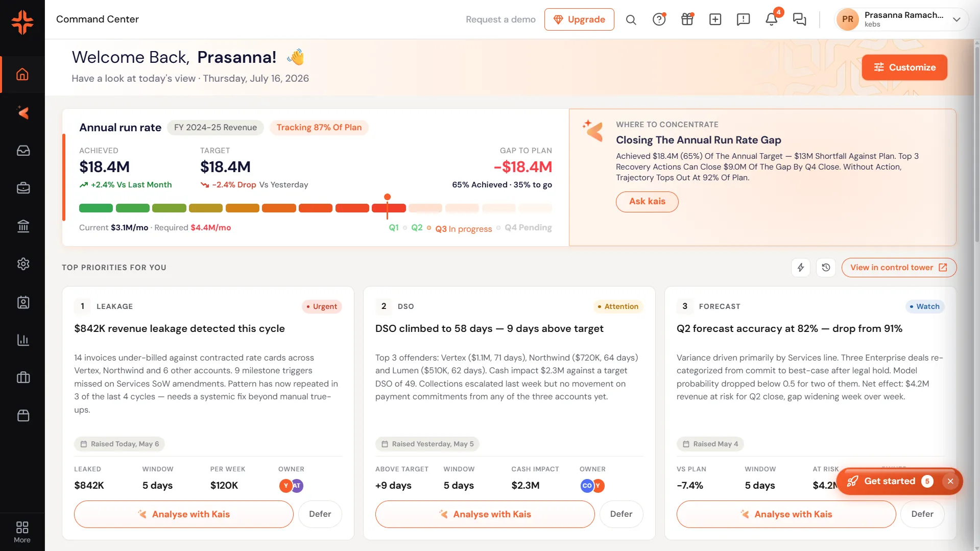
Task: Open the bar chart reports sidebar icon
Action: click(23, 340)
